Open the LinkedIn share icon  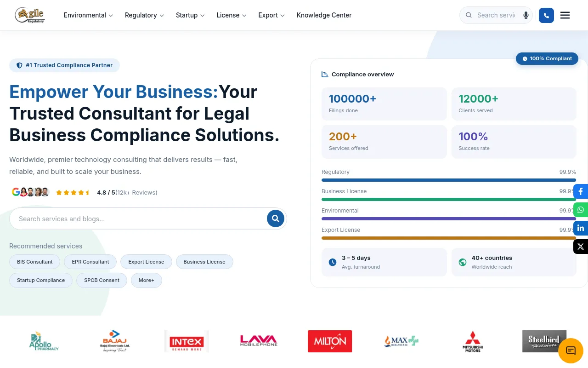[581, 228]
